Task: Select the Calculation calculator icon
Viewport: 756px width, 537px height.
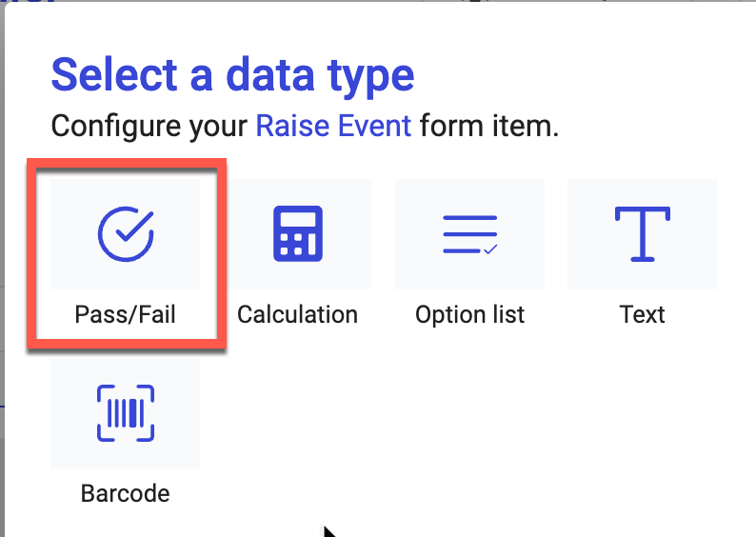Action: coord(297,234)
